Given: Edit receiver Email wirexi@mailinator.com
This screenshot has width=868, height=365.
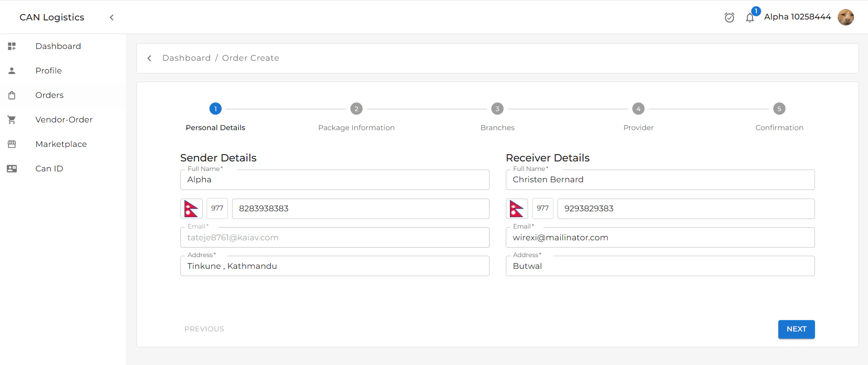Looking at the screenshot, I should click(x=660, y=238).
